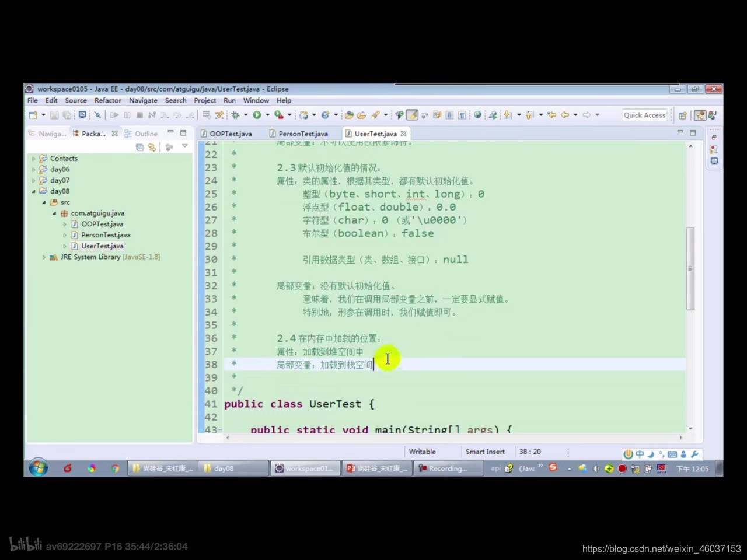This screenshot has width=747, height=560.
Task: Open the Run dropdown arrow
Action: [267, 115]
